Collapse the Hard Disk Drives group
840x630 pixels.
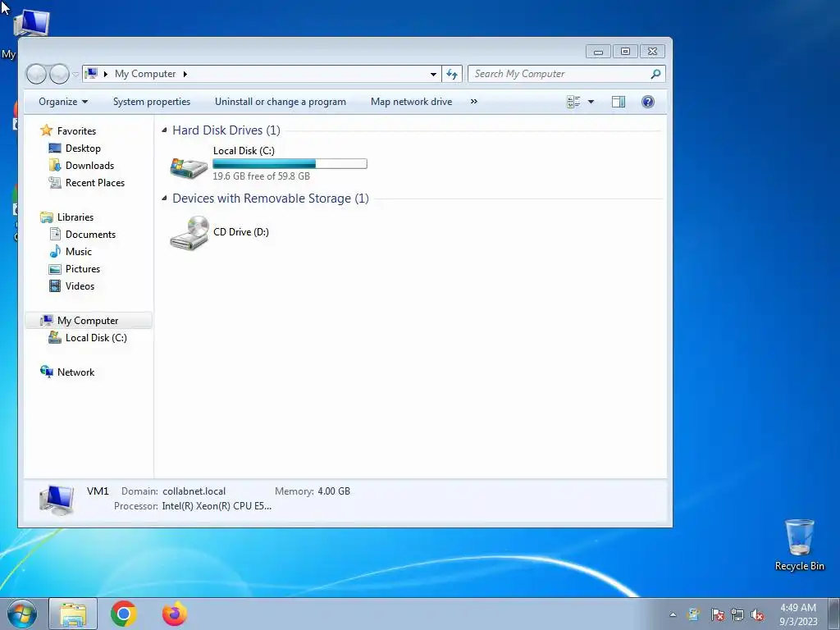164,130
